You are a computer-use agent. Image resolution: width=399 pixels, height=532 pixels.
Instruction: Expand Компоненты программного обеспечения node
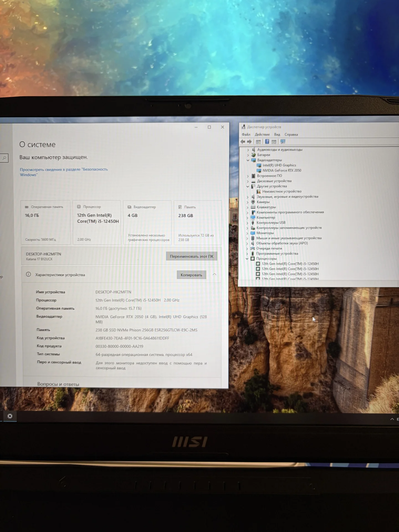(247, 213)
